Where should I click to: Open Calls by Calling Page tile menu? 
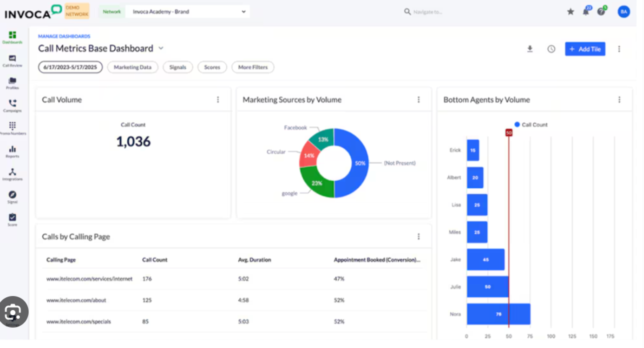coord(419,237)
